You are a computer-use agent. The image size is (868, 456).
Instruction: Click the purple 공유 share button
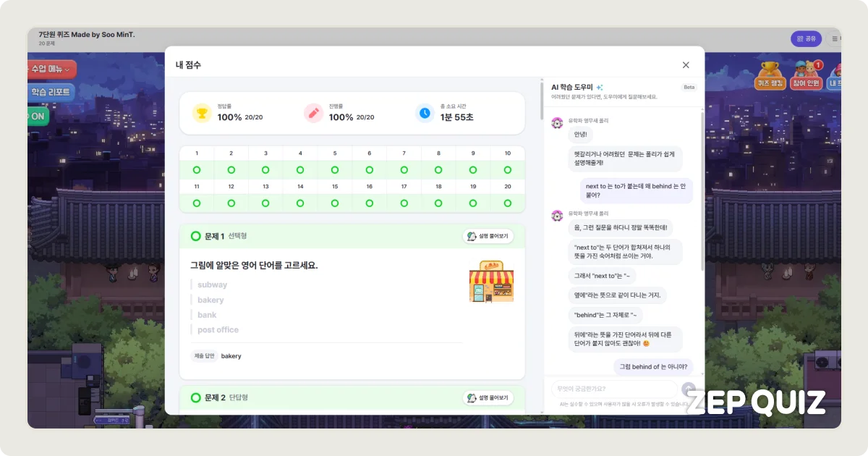[805, 38]
